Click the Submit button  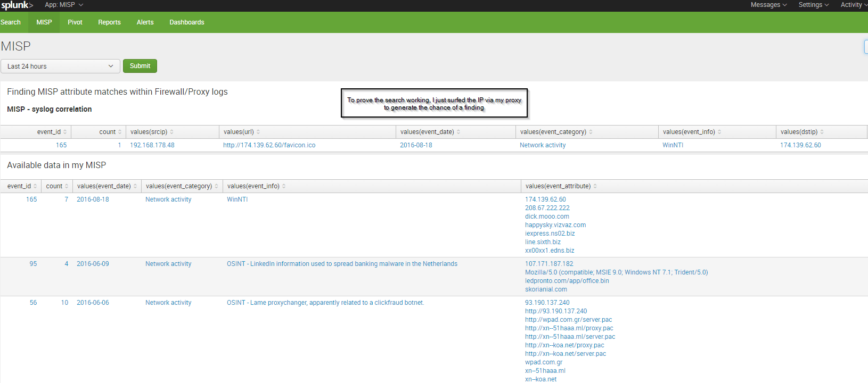(140, 66)
